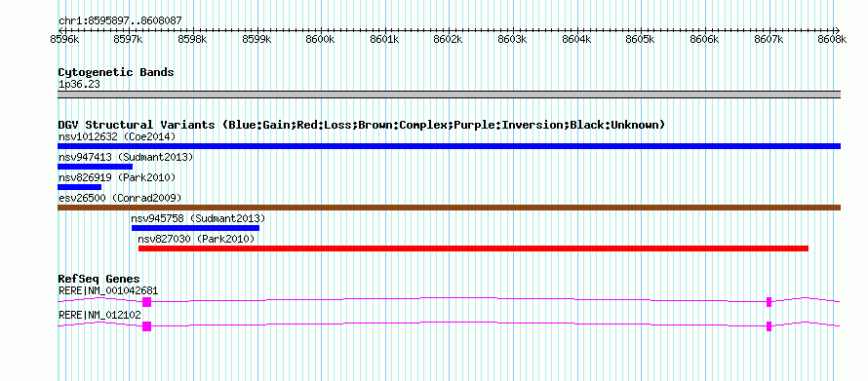
Task: Open nsv945758 (Sudmant2013) label
Action: 198,218
